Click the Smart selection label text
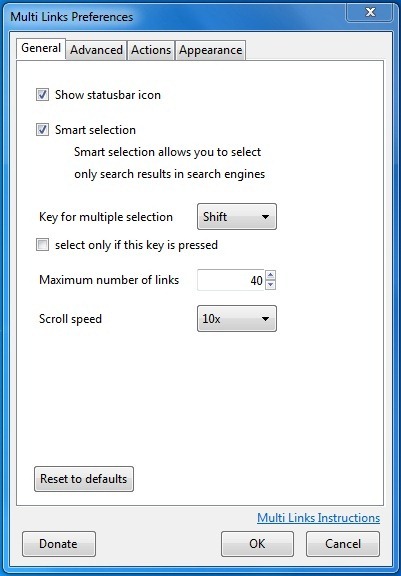The image size is (401, 576). [x=95, y=130]
